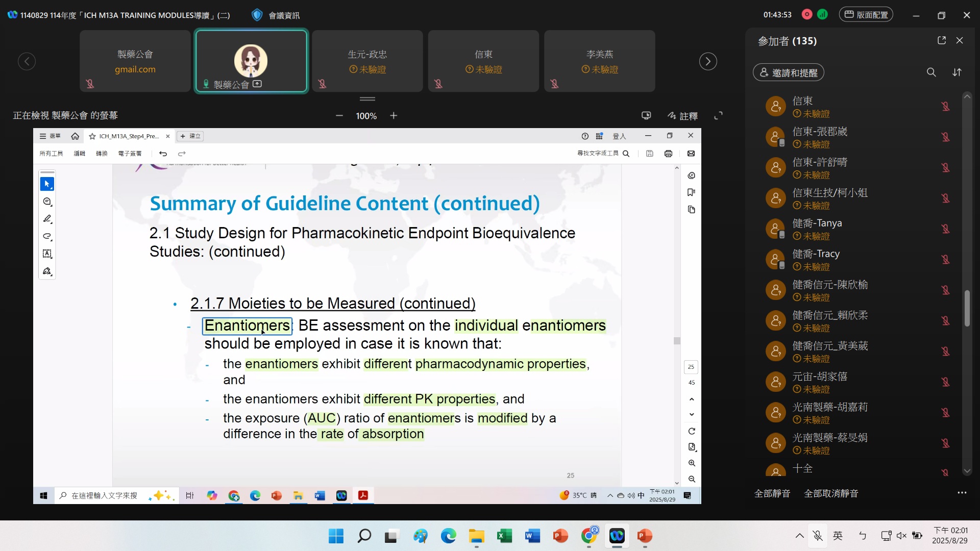This screenshot has height=551, width=980.
Task: Click 全部靜音 to mute everyone
Action: pos(772,493)
